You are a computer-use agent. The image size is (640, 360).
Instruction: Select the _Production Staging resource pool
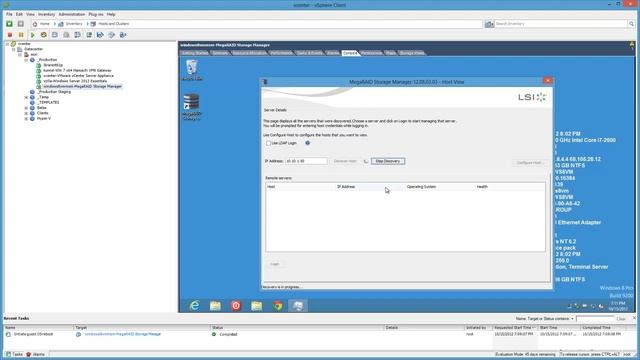click(x=54, y=92)
